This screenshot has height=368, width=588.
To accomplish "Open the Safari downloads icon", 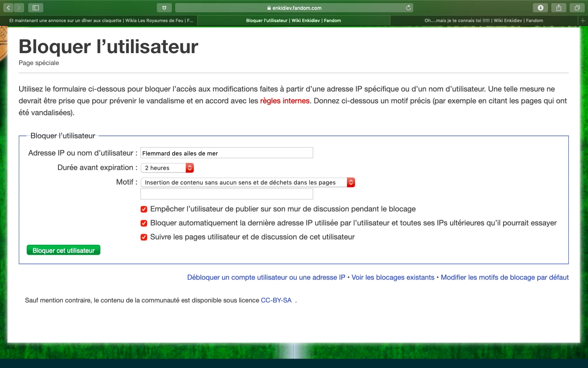I will tap(540, 8).
